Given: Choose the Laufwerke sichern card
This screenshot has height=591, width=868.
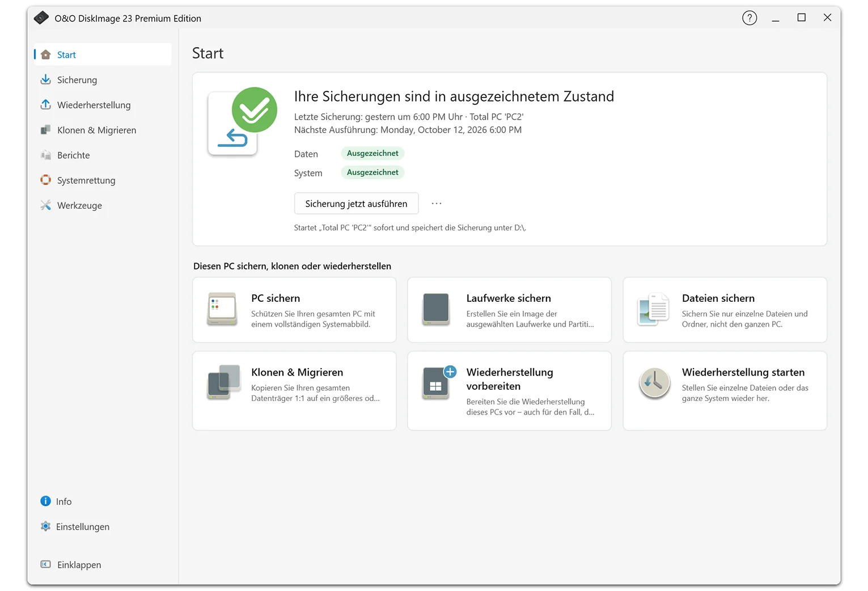Looking at the screenshot, I should coord(509,310).
